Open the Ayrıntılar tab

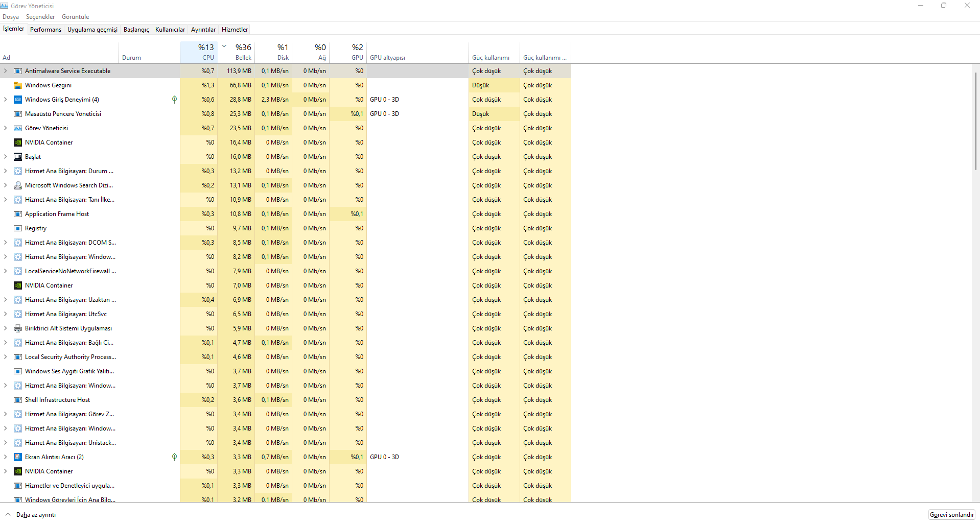203,30
